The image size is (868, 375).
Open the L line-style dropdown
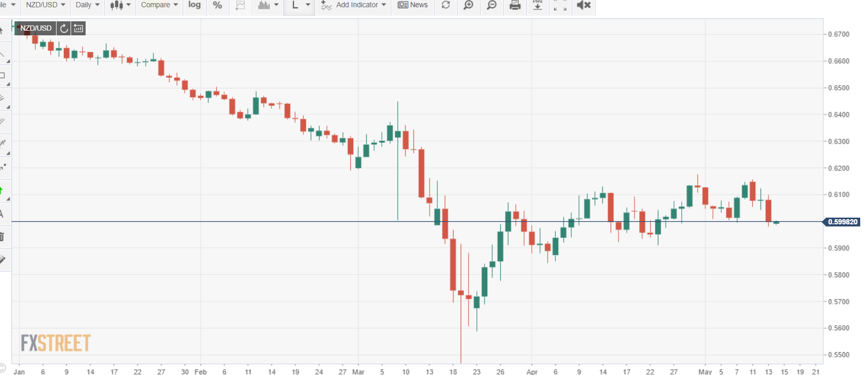pyautogui.click(x=300, y=5)
